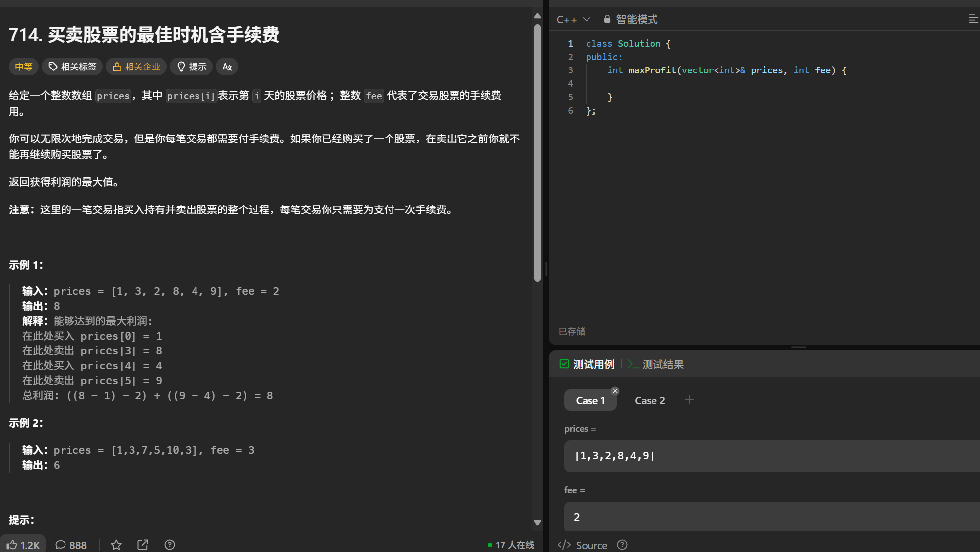Open the C++ language dropdown
Screen dimensions: 980x552
tap(573, 19)
